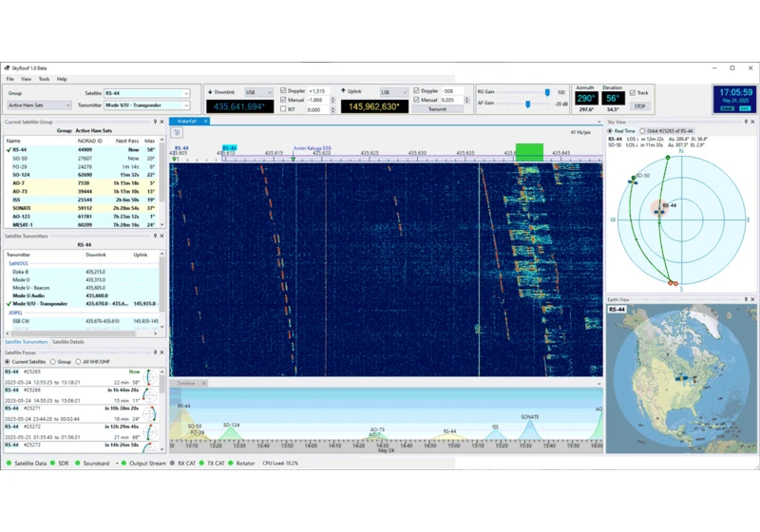Image resolution: width=760 pixels, height=532 pixels.
Task: Select the All VHF/UHF passes radio button
Action: [78, 361]
